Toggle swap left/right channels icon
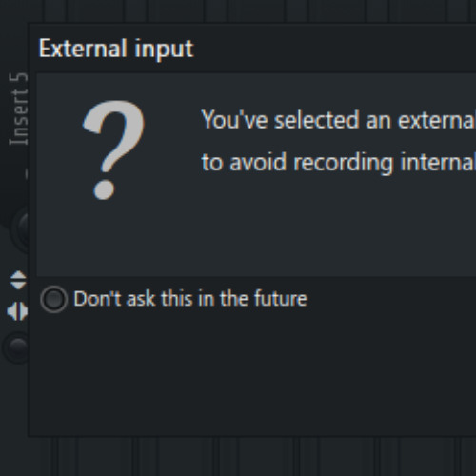Screen dimensions: 476x476 (x=17, y=311)
